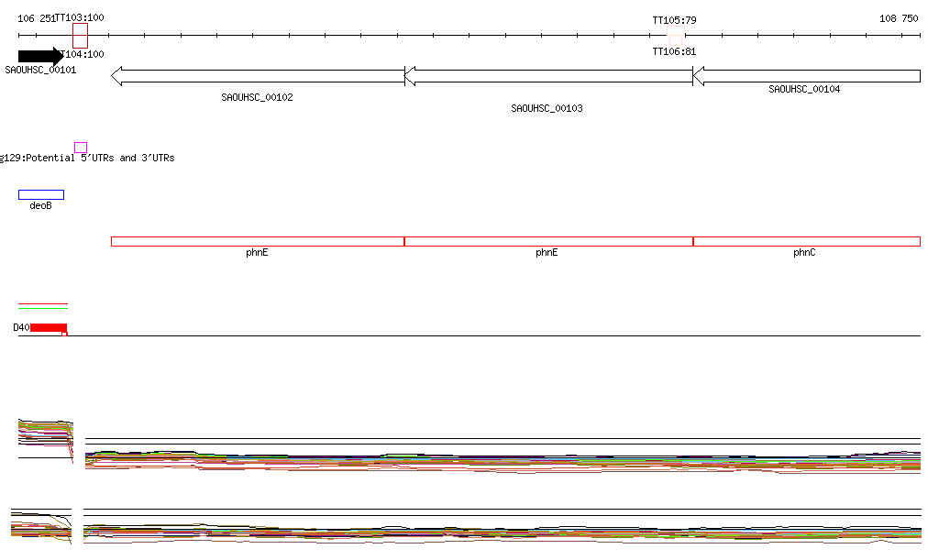939x560 pixels.
Task: Click the TT105:79 label text
Action: click(x=674, y=20)
